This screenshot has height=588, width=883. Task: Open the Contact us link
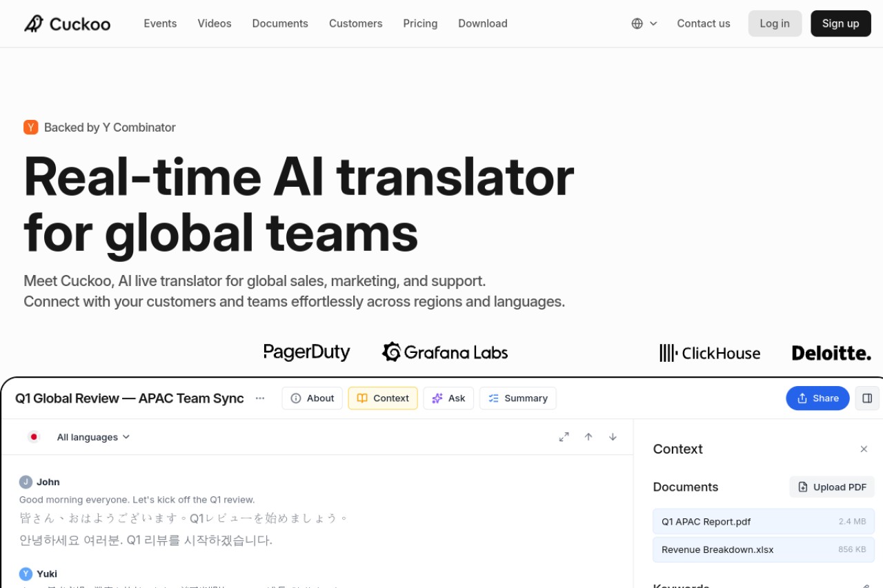704,23
